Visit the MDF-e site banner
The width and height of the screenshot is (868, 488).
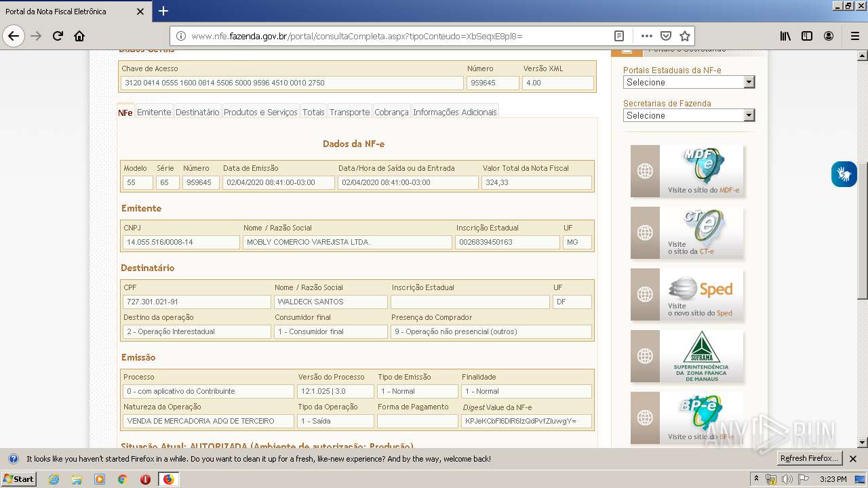tap(687, 171)
